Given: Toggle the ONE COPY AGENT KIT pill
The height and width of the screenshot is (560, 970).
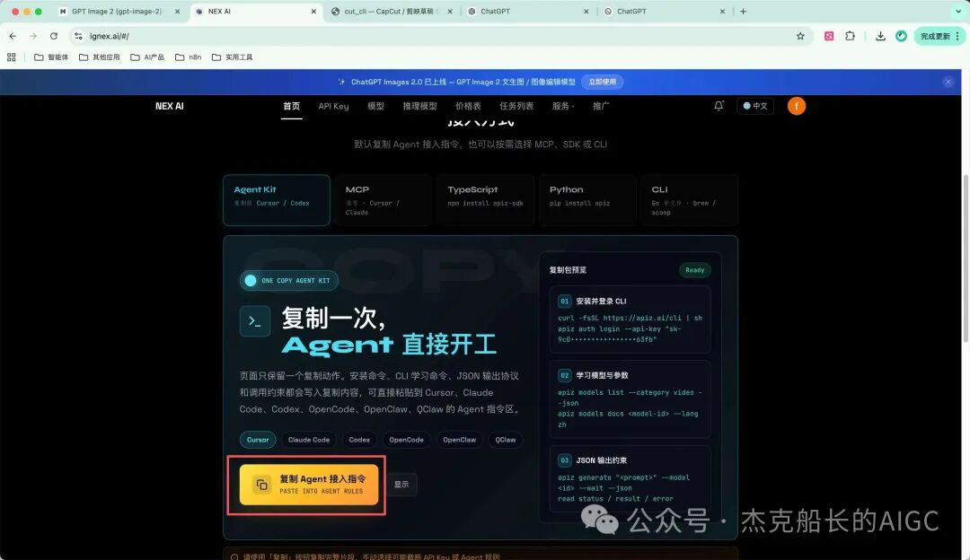Looking at the screenshot, I should (x=289, y=281).
